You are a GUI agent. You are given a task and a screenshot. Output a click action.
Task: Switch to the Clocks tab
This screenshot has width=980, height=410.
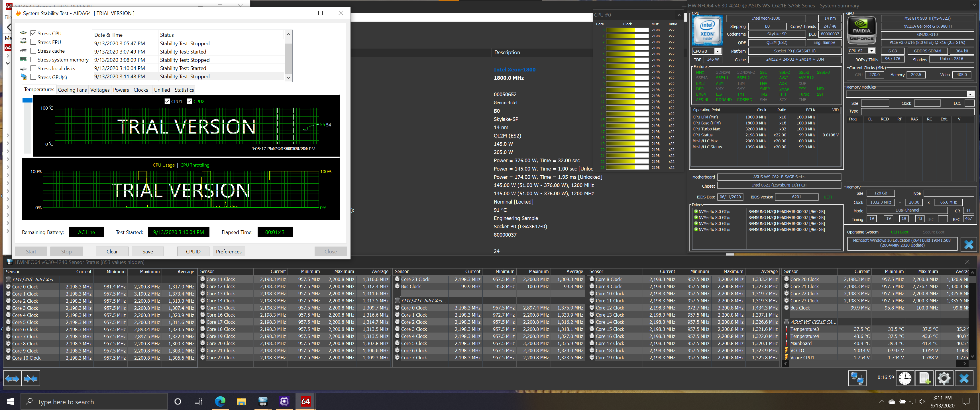141,90
